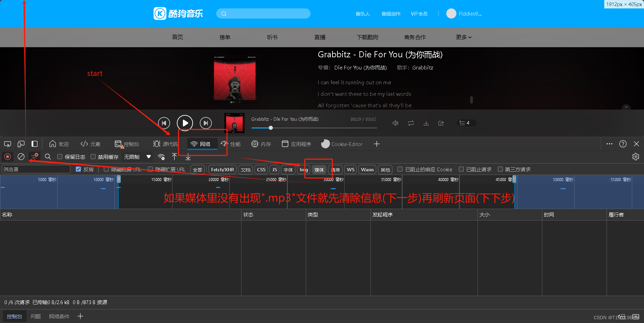Filter requests by CSS type

tap(261, 170)
